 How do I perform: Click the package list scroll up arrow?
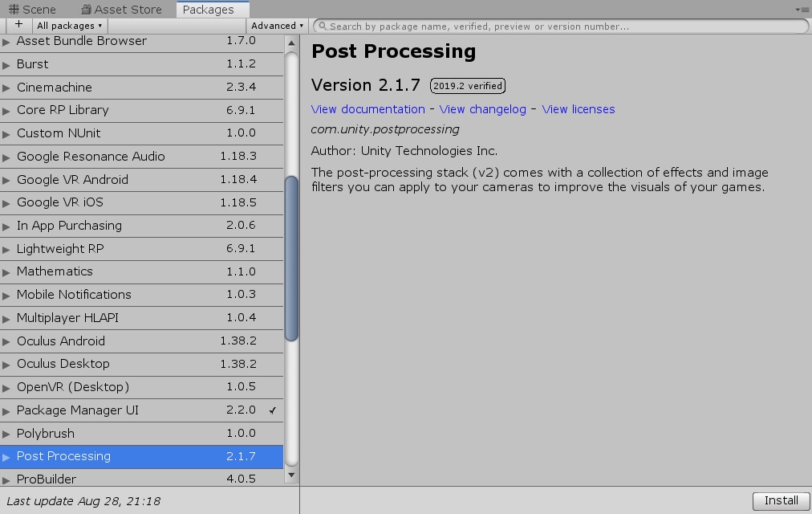pyautogui.click(x=291, y=43)
